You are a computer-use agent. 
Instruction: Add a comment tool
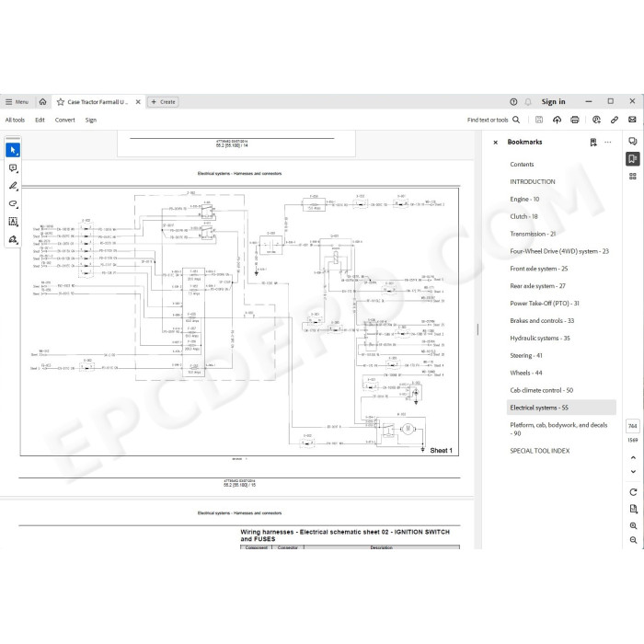point(13,168)
